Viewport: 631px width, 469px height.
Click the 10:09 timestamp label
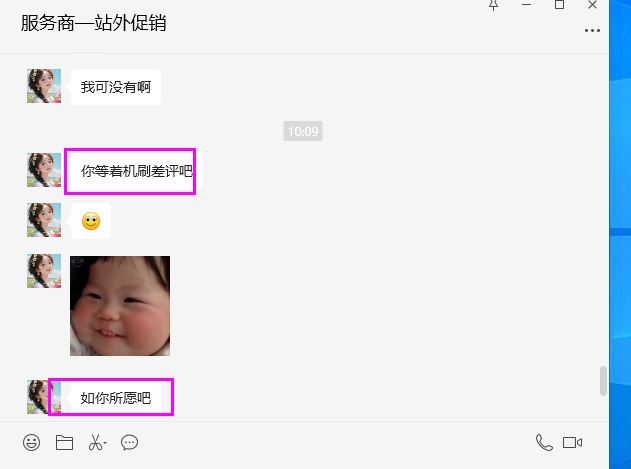[303, 131]
